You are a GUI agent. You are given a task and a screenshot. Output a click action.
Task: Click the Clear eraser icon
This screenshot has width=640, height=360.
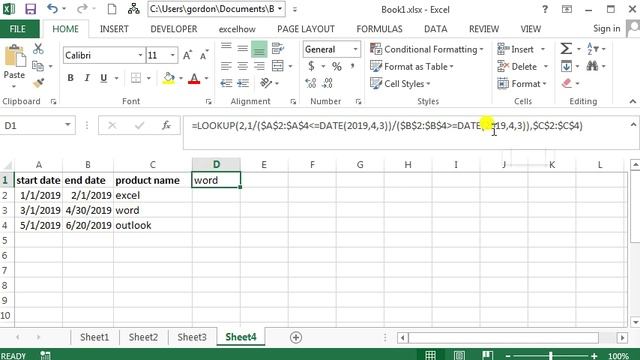pyautogui.click(x=567, y=83)
